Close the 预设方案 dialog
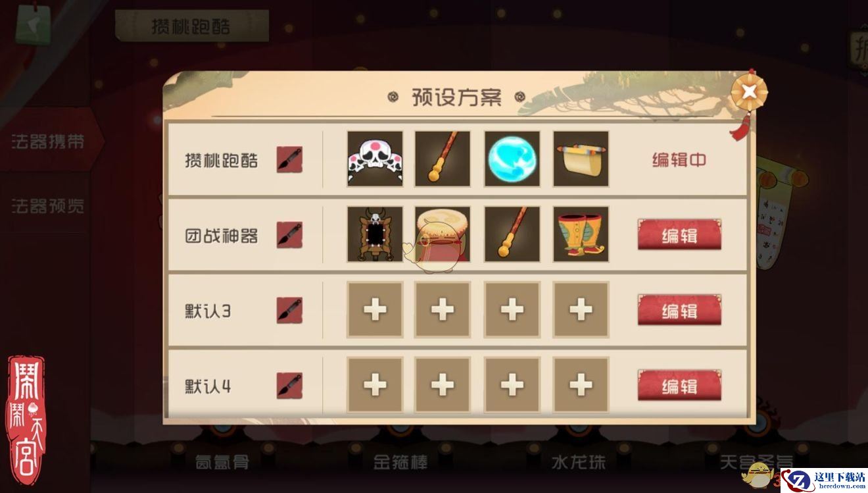 tap(749, 92)
